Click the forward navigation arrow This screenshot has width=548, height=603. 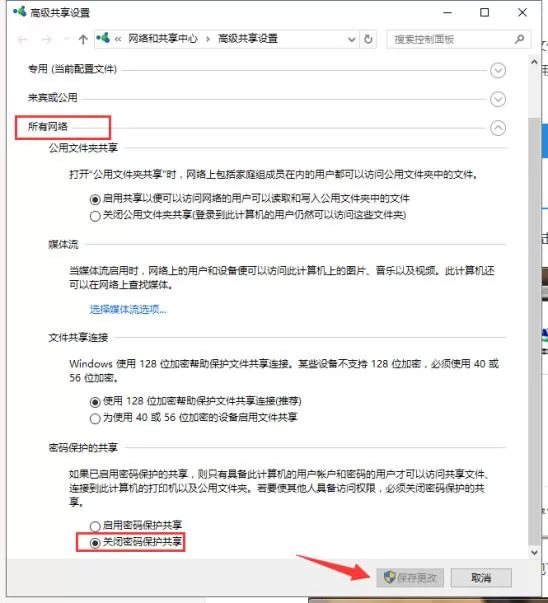[x=47, y=39]
